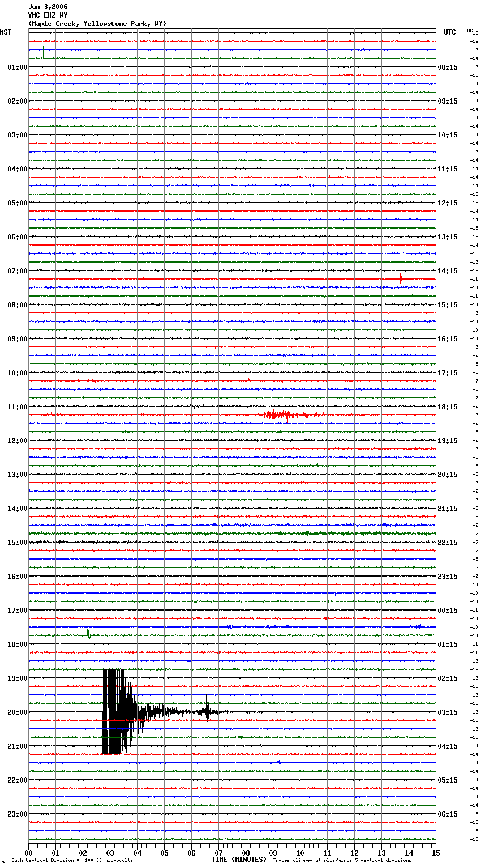Image resolution: width=481 pixels, height=868 pixels.
Task: Click the 14:15 UTC time label
Action: pyautogui.click(x=448, y=271)
